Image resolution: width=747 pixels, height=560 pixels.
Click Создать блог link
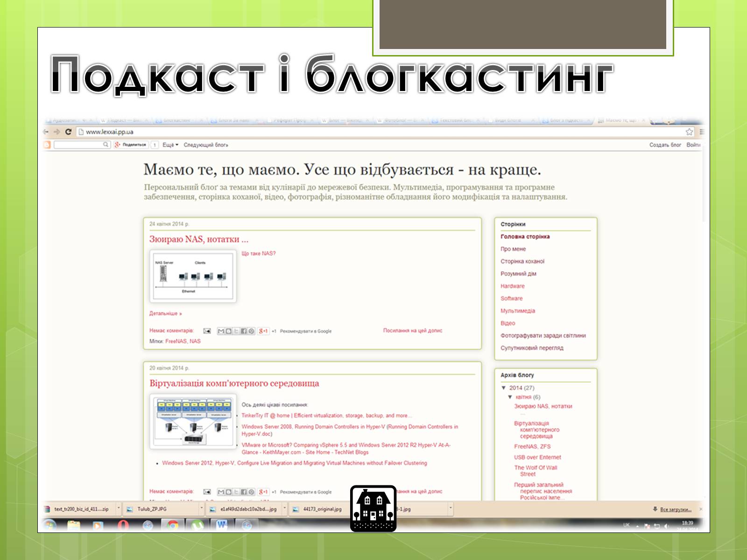pos(665,145)
